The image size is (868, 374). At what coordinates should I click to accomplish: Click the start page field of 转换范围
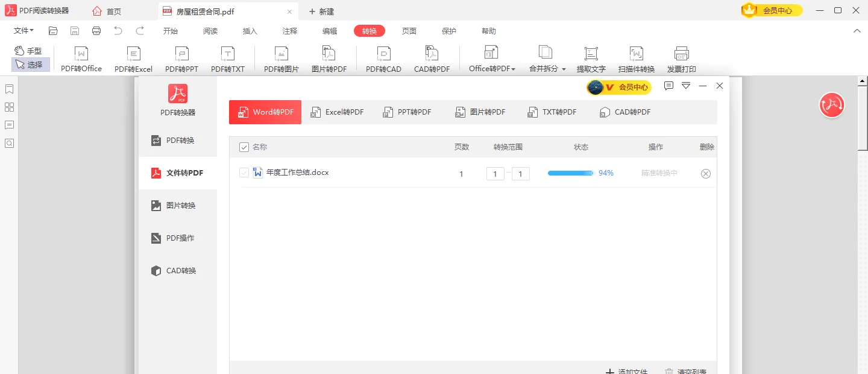tap(495, 174)
